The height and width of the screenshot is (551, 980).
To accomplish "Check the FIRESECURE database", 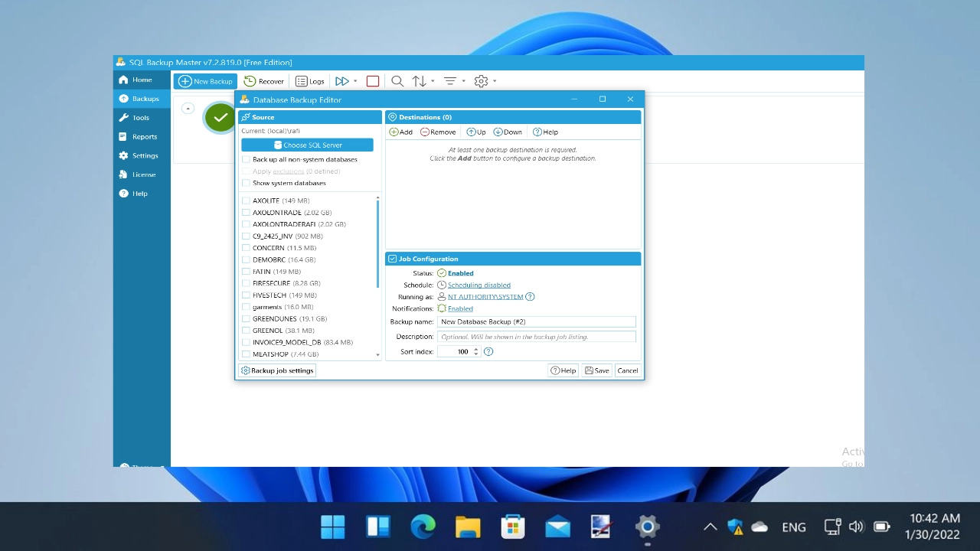I will (x=246, y=284).
